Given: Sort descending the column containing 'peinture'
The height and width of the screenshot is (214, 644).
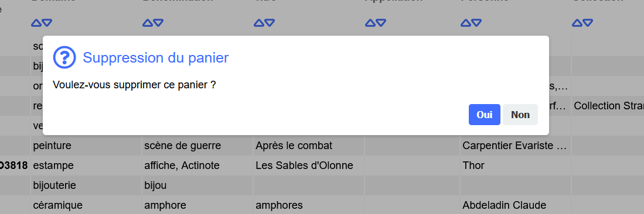Looking at the screenshot, I should tap(47, 23).
